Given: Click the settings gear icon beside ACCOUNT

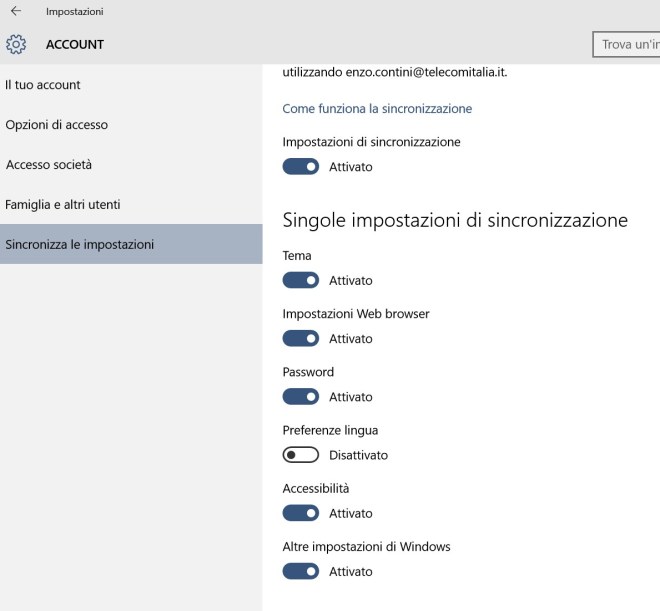Looking at the screenshot, I should [16, 45].
